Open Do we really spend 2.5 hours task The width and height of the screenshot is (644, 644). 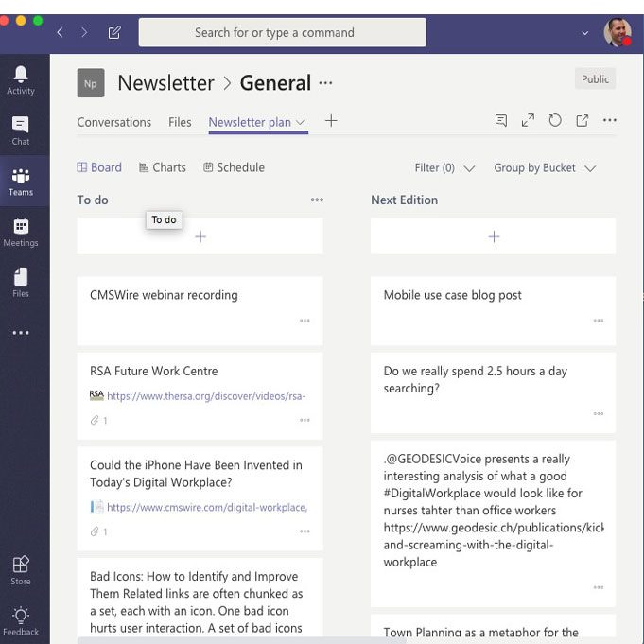[494, 392]
